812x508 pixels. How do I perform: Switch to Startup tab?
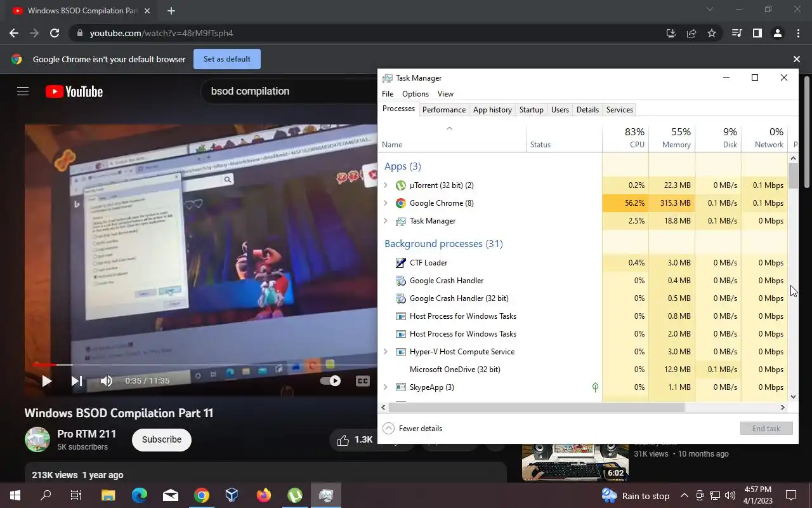(531, 110)
